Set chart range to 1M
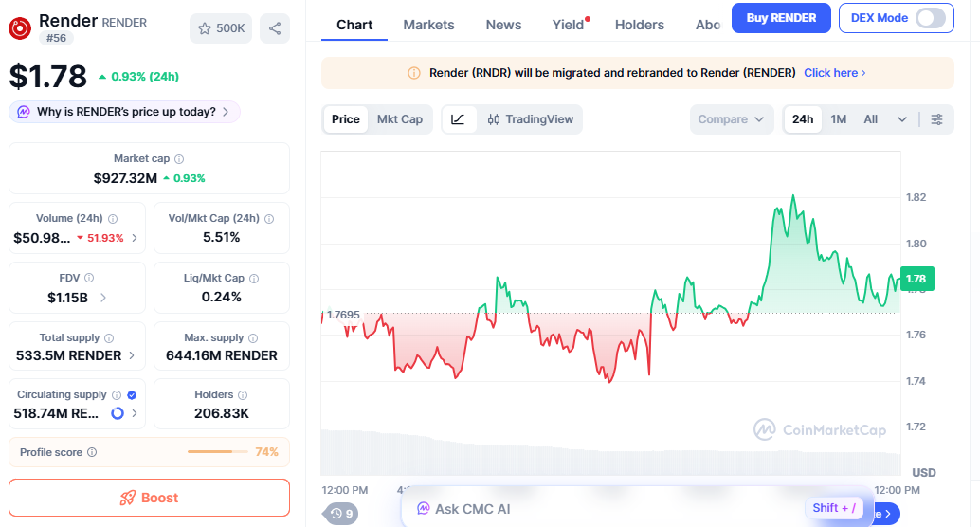 point(839,119)
